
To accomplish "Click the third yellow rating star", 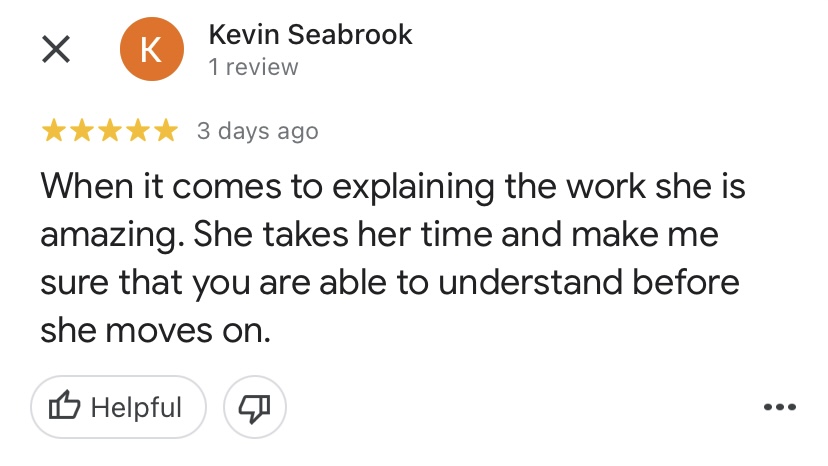I will tap(109, 131).
